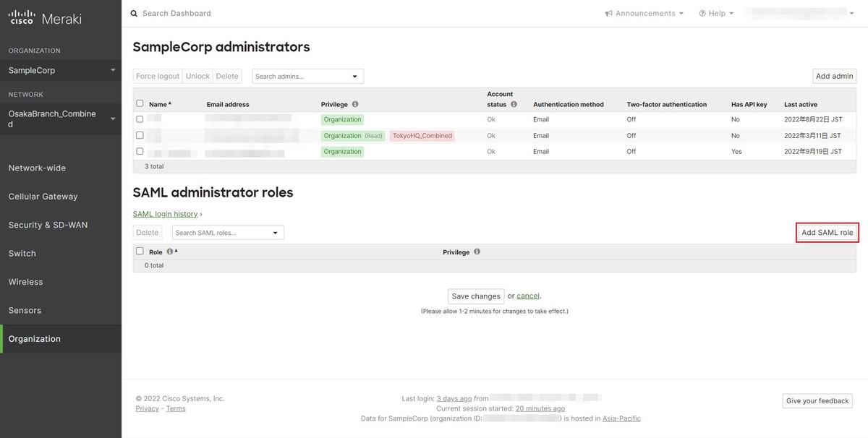Click the Account status info icon

pos(514,104)
